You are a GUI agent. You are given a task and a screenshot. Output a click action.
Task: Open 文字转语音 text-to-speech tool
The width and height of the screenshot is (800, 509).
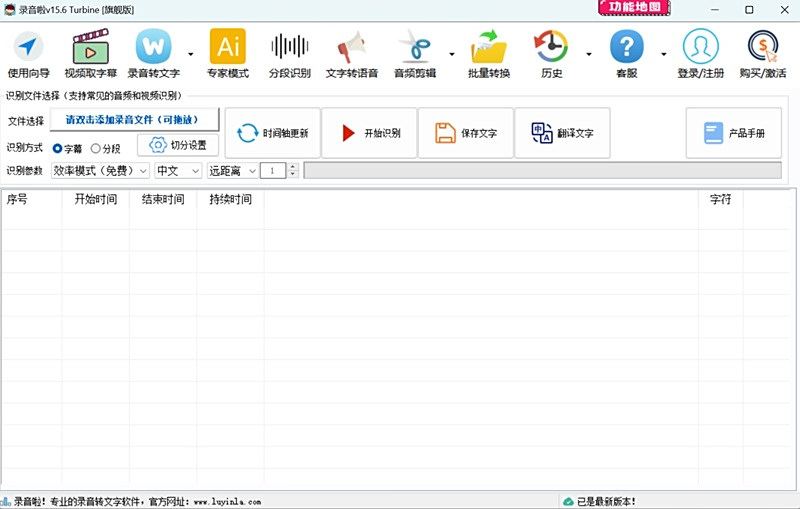tap(351, 54)
